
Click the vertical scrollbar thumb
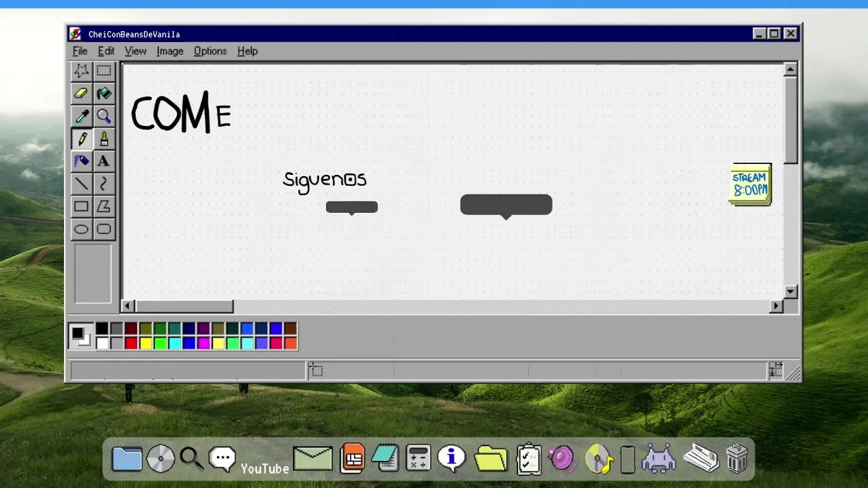coord(790,120)
